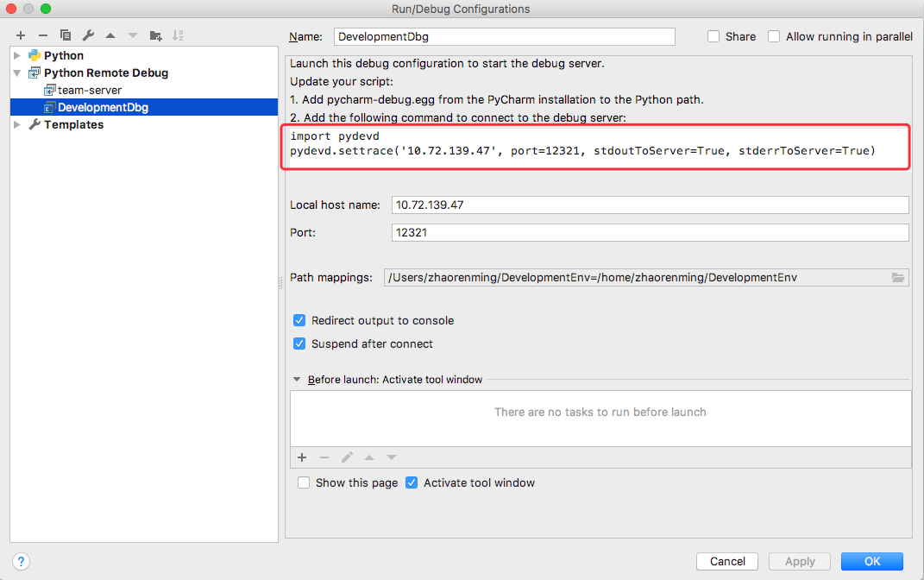
Task: Open path mappings folder browse icon
Action: click(898, 277)
